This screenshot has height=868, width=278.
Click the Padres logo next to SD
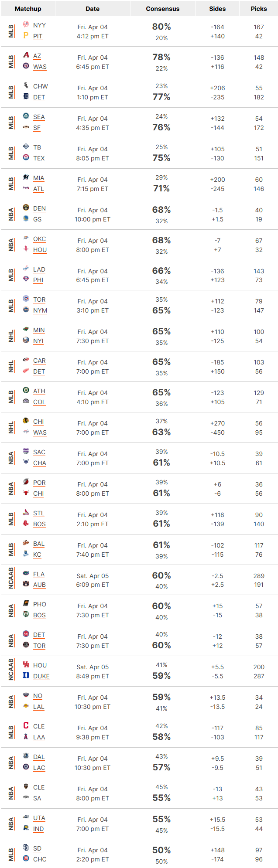pos(26,848)
